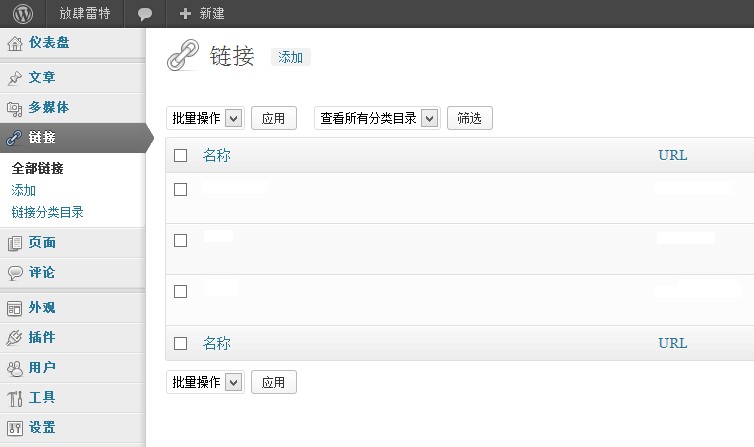Click 添加 next to the 链接 heading
The height and width of the screenshot is (447, 754).
290,57
